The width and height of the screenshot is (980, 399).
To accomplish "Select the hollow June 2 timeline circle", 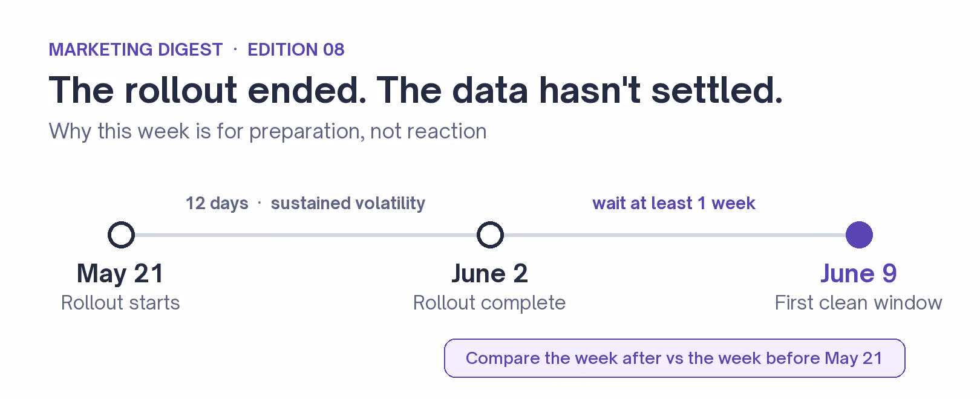I will point(490,235).
